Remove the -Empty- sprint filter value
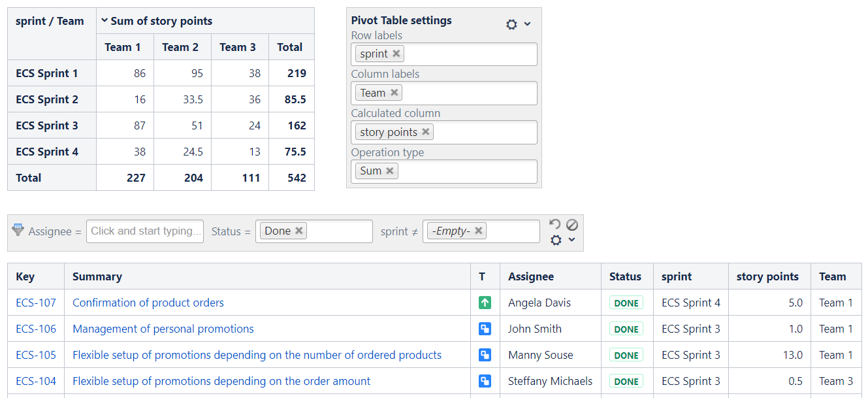Screen dimensions: 868x398 479,231
